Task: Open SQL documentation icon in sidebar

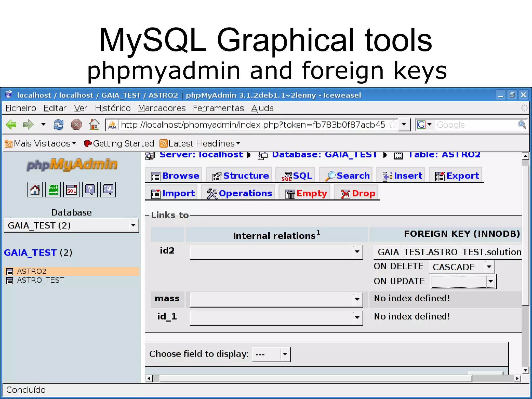Action: point(108,190)
